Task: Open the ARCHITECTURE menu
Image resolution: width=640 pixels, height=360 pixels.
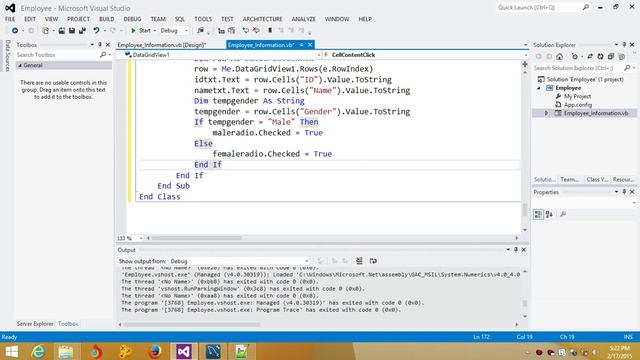Action: 262,19
